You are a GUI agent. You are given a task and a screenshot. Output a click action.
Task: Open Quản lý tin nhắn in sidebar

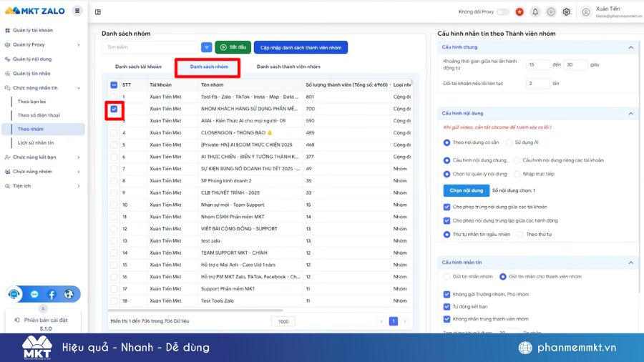31,74
